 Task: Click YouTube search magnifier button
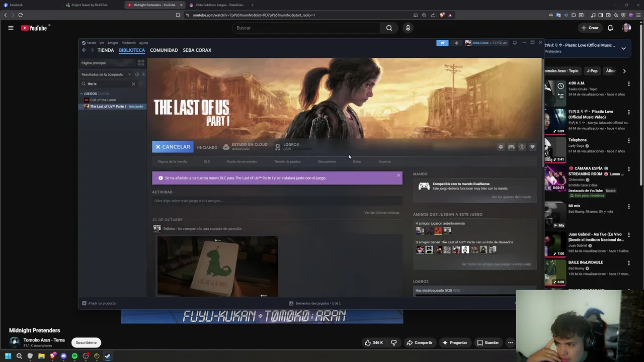[x=389, y=28]
